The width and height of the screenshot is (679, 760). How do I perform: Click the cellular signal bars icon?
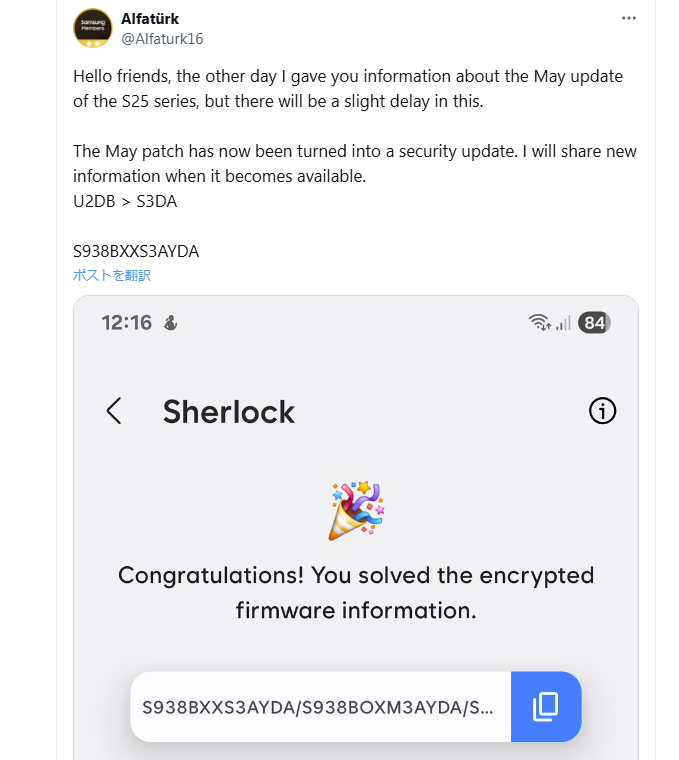pyautogui.click(x=563, y=323)
